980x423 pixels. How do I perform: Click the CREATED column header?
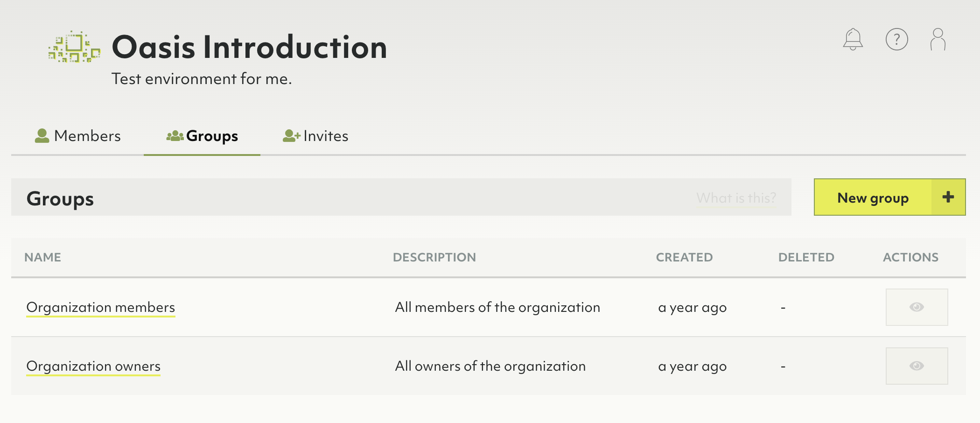point(684,257)
